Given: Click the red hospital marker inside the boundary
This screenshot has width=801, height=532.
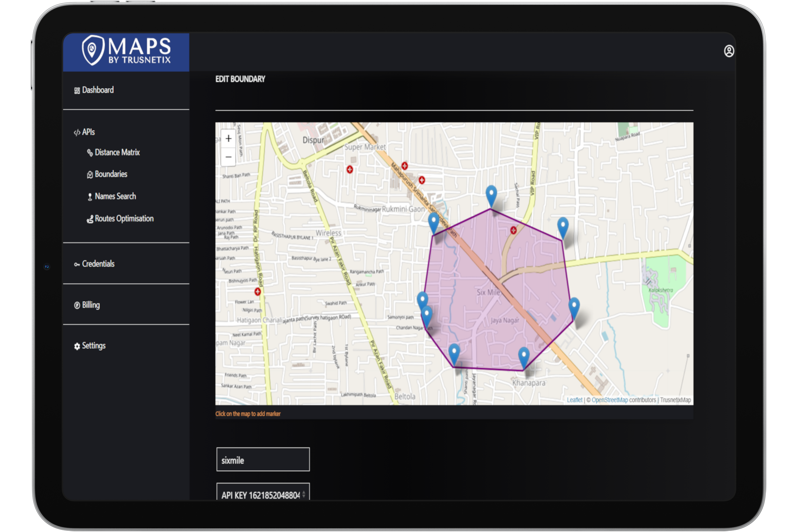Looking at the screenshot, I should pos(513,231).
